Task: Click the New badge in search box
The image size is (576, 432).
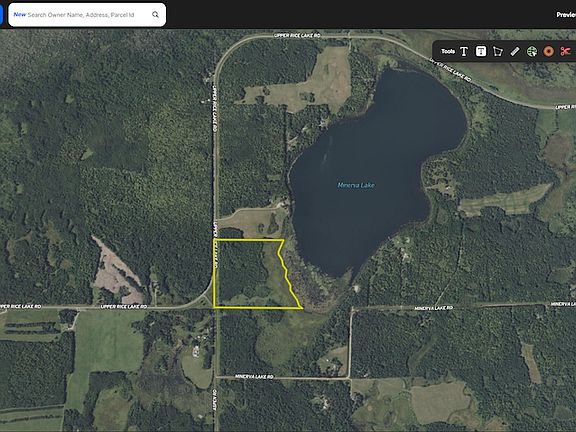Action: coord(20,15)
